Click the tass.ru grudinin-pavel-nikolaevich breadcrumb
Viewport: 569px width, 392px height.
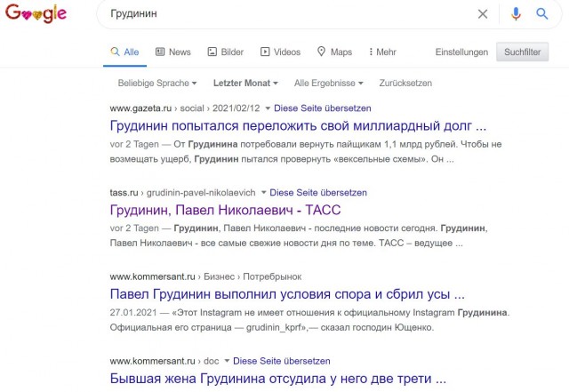(182, 192)
